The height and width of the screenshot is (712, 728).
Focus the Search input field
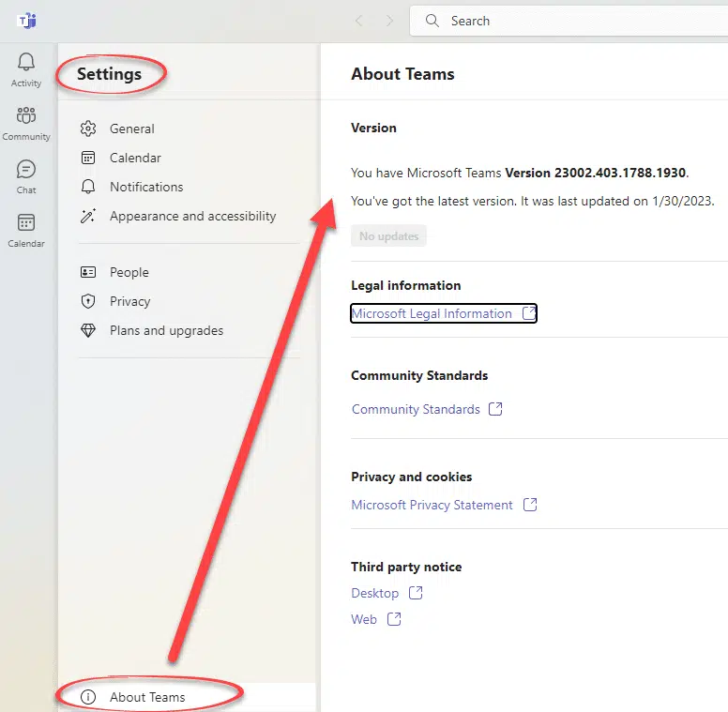[x=569, y=21]
